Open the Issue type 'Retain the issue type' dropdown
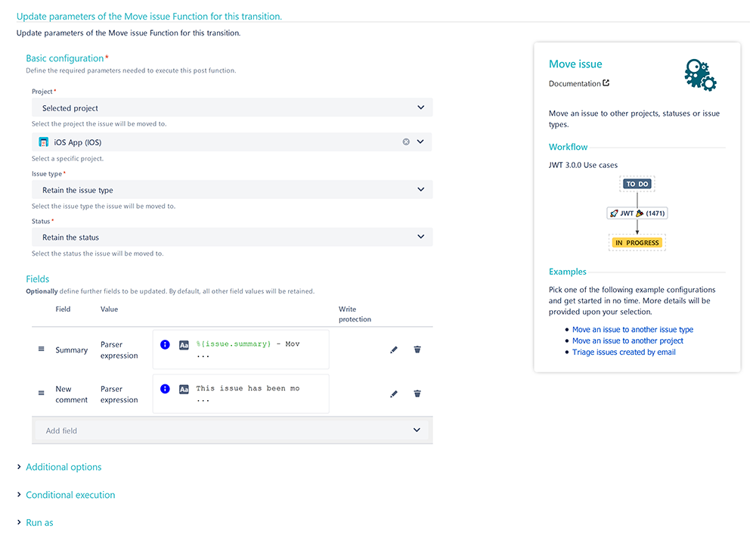Image resolution: width=756 pixels, height=541 pixels. pyautogui.click(x=232, y=190)
